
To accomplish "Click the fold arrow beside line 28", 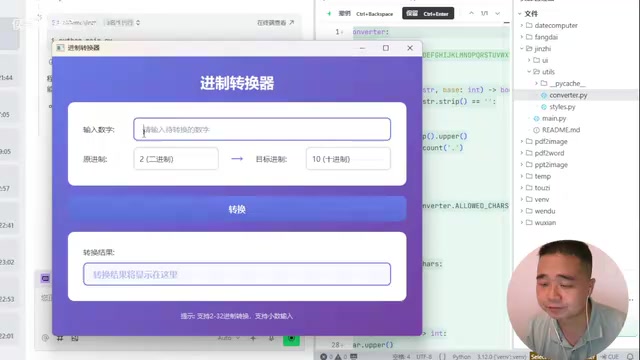I will coord(342,345).
